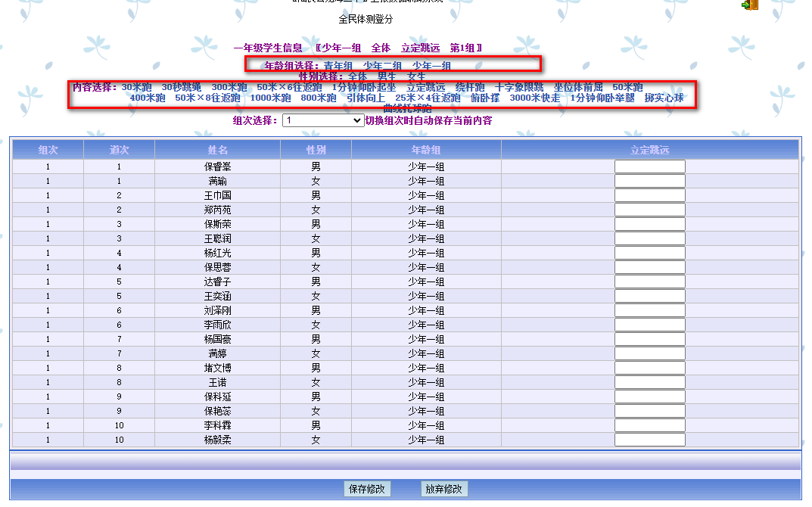Select the 十字象限跳 content link
The width and height of the screenshot is (812, 507).
pos(519,87)
